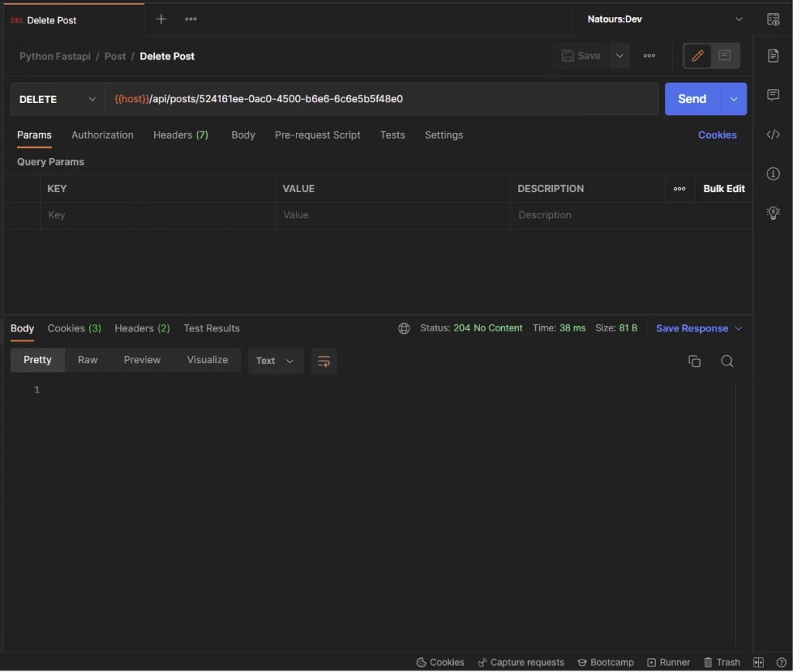Open the Trash from status bar
Viewport: 793px width, 672px height.
[x=721, y=662]
